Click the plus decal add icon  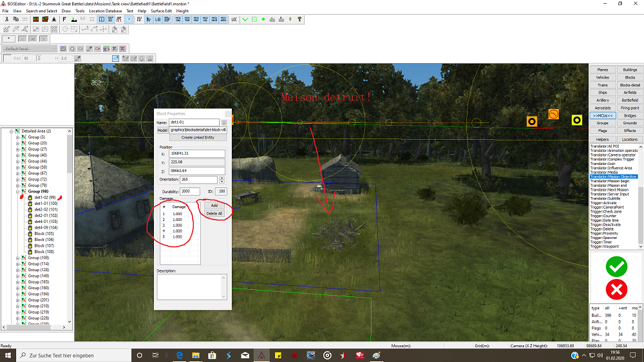pyautogui.click(x=72, y=49)
